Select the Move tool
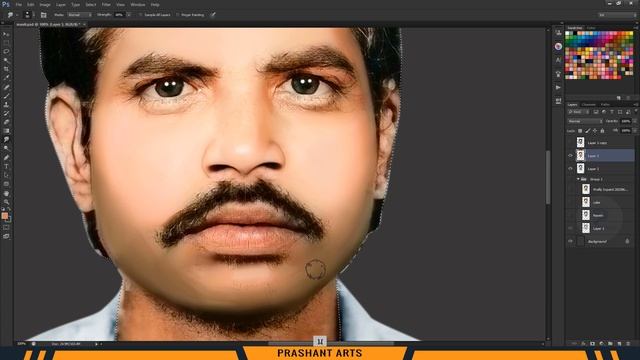 coord(6,35)
